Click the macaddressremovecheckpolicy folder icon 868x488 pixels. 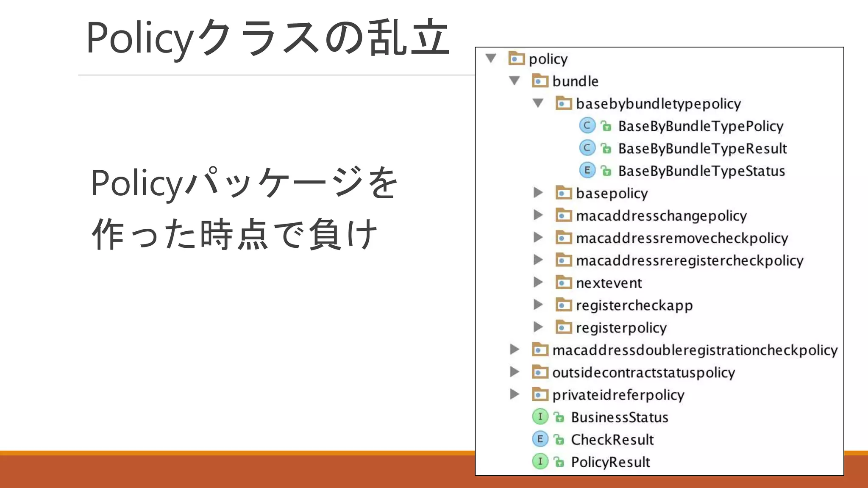pyautogui.click(x=564, y=238)
